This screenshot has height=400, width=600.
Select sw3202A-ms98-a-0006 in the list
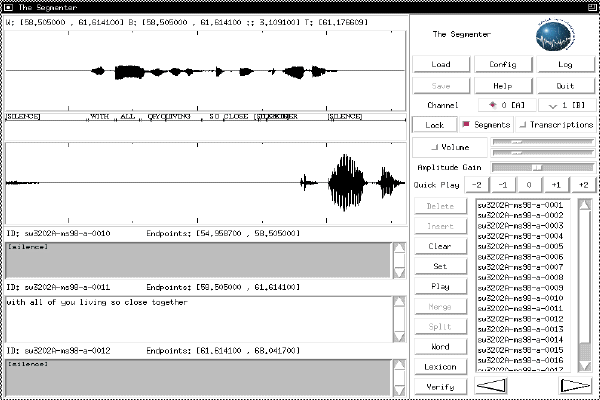click(520, 256)
